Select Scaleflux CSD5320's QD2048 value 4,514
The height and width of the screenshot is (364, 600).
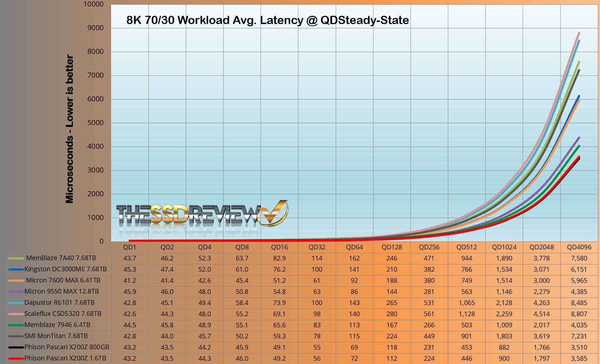(x=541, y=314)
